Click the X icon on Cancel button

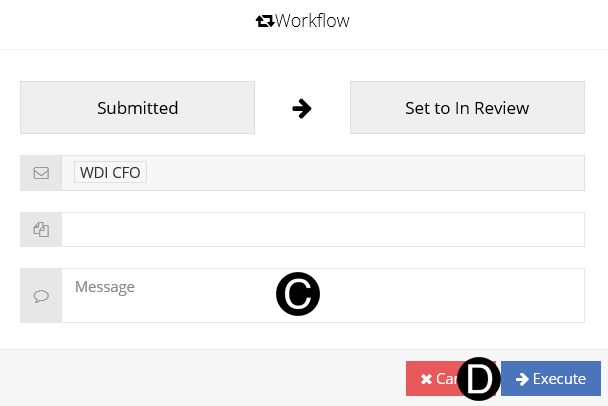(427, 380)
